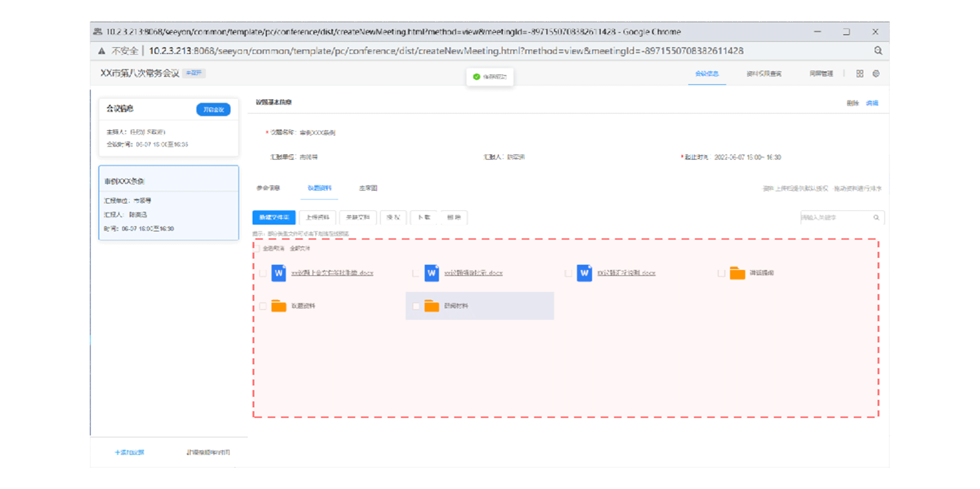Open the highlighted folder in second row
The height and width of the screenshot is (489, 980).
(x=432, y=306)
